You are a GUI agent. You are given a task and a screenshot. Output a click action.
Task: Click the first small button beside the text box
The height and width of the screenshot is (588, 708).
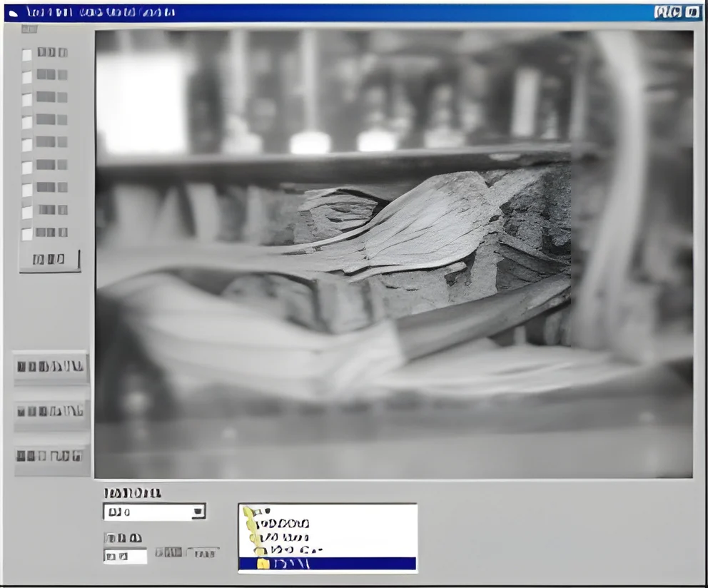(168, 552)
